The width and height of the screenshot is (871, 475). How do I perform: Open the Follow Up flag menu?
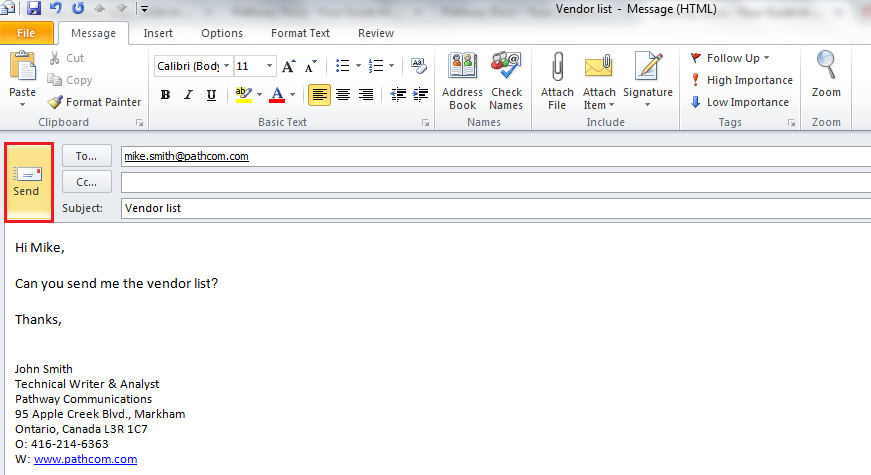click(x=729, y=58)
